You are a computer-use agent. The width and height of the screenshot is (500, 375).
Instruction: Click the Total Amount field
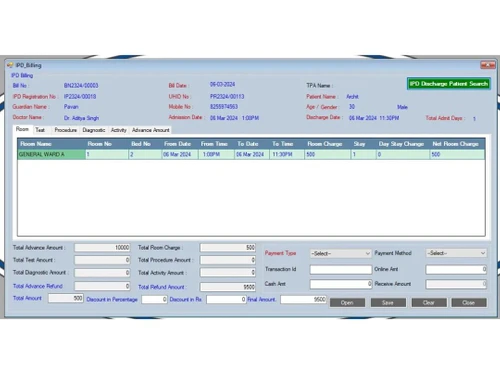pyautogui.click(x=66, y=298)
